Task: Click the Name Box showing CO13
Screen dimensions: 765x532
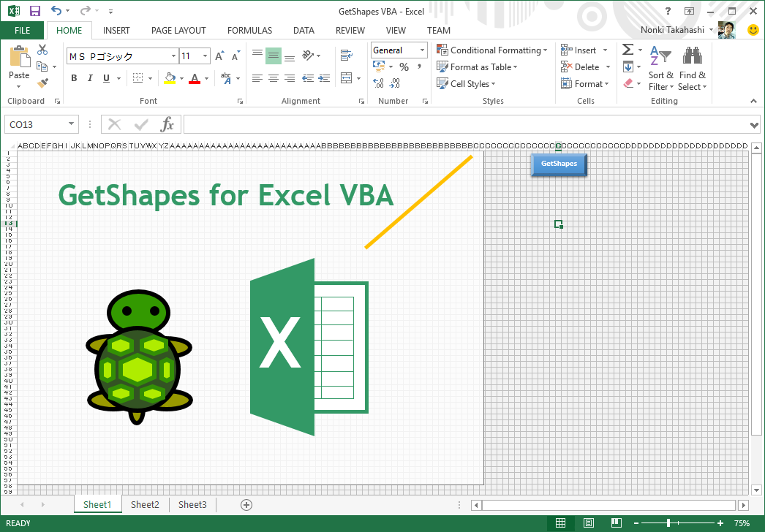Action: pyautogui.click(x=37, y=123)
